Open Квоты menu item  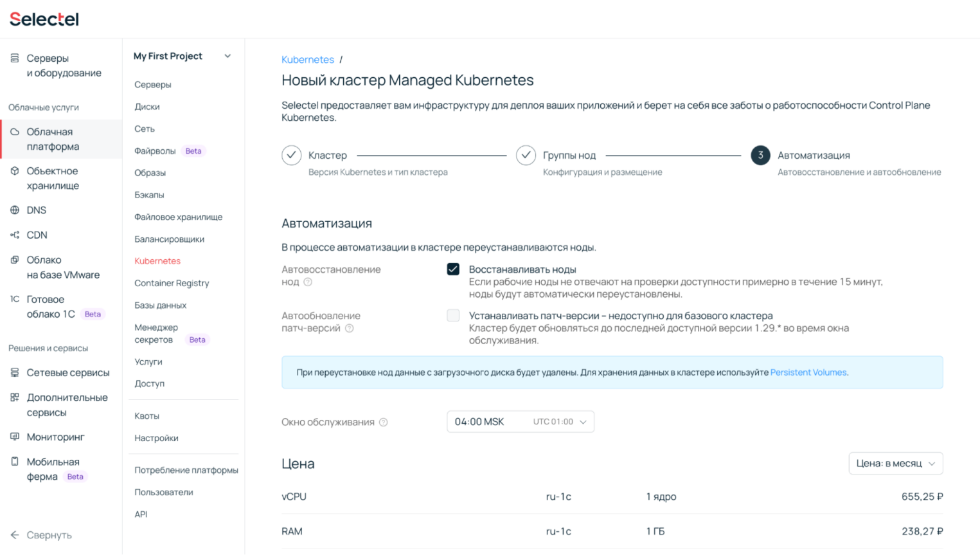click(147, 416)
